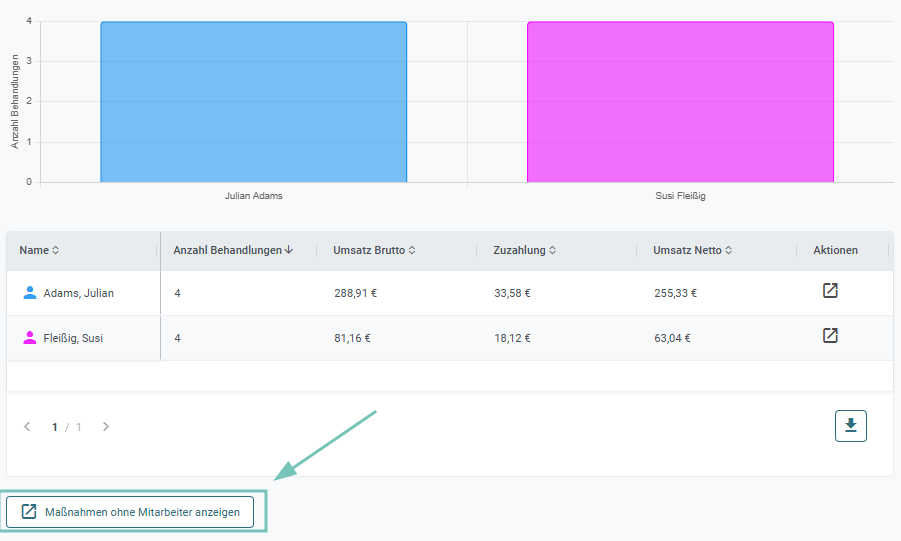Image resolution: width=901 pixels, height=541 pixels.
Task: Click pink person icon for Fleißig, Susi
Action: point(30,337)
